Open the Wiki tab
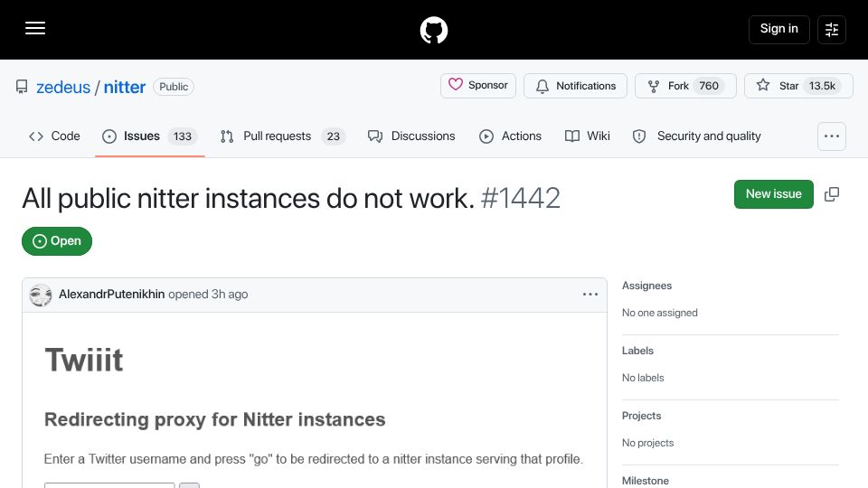 click(x=588, y=136)
